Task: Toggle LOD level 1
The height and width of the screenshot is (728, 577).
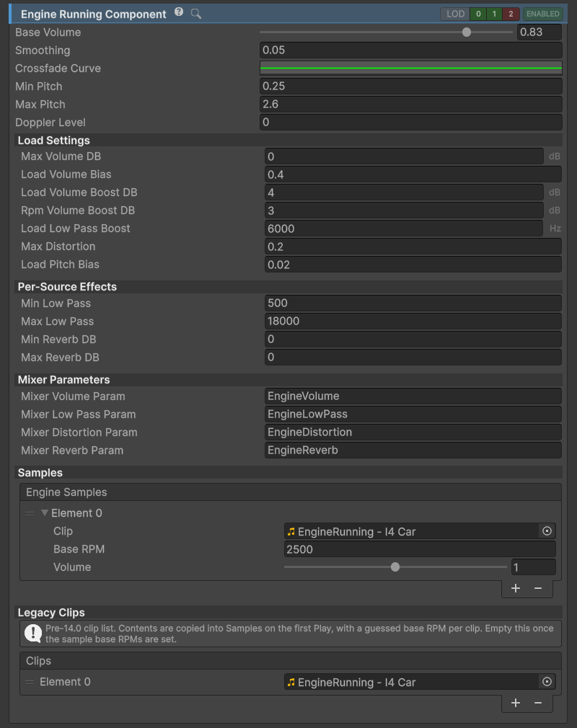Action: (494, 14)
